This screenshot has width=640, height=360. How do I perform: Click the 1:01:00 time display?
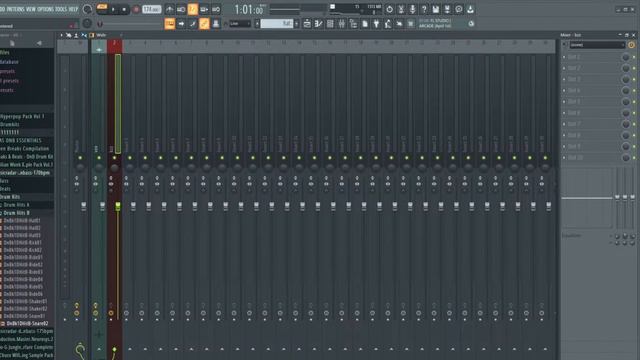point(249,9)
